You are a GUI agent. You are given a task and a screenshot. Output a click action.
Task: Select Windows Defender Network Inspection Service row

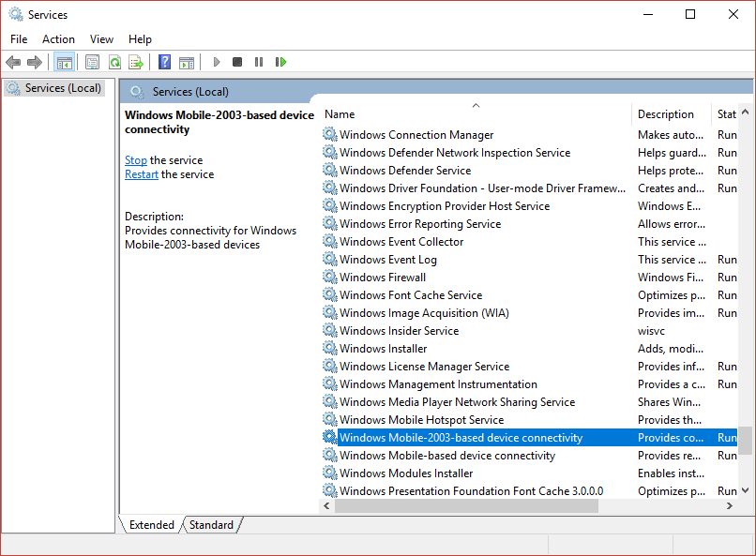529,153
